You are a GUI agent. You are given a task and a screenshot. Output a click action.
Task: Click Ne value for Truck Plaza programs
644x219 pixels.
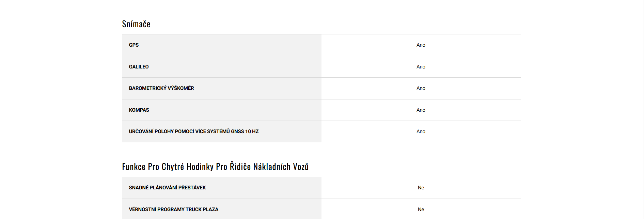(x=421, y=209)
